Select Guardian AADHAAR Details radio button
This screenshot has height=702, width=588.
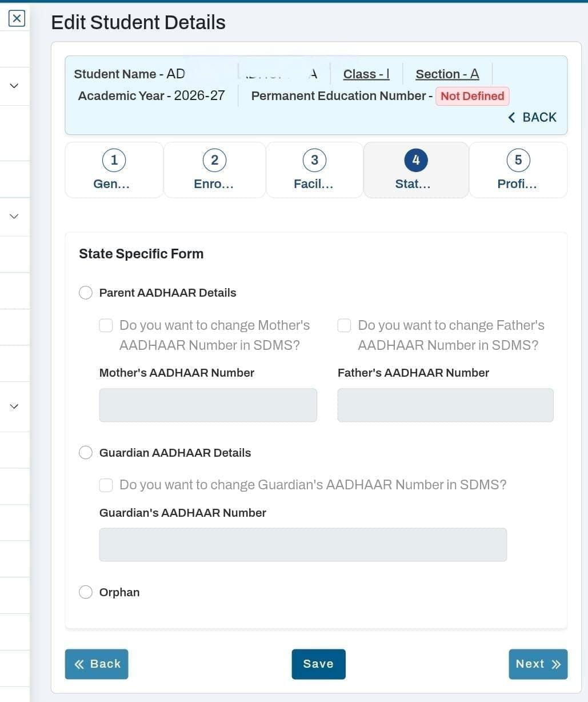[86, 453]
